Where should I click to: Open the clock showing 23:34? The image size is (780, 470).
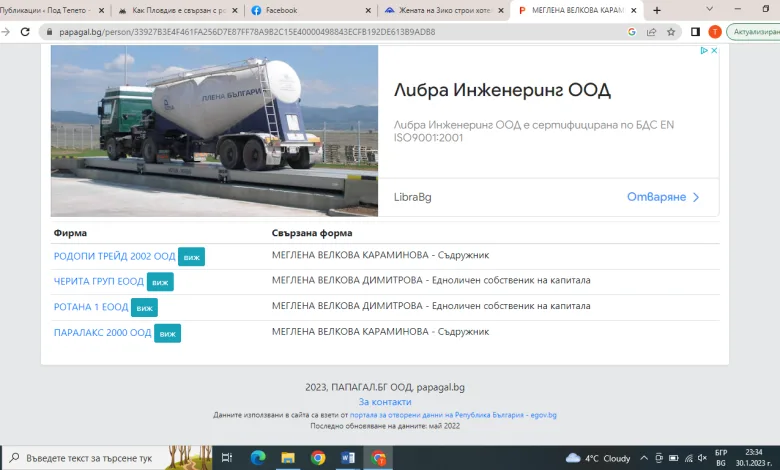tap(754, 458)
